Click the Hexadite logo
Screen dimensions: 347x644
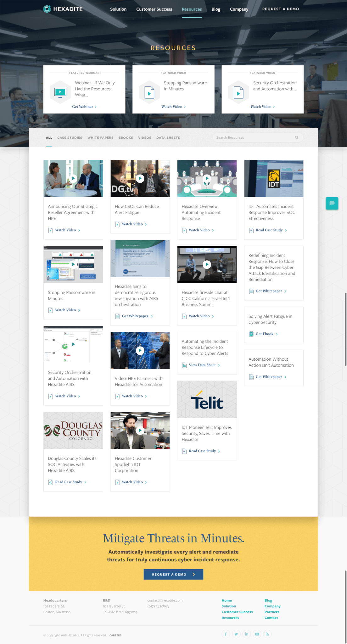click(x=63, y=9)
